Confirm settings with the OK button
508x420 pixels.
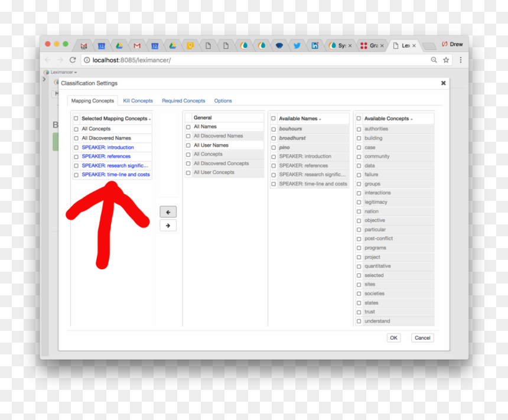(393, 338)
